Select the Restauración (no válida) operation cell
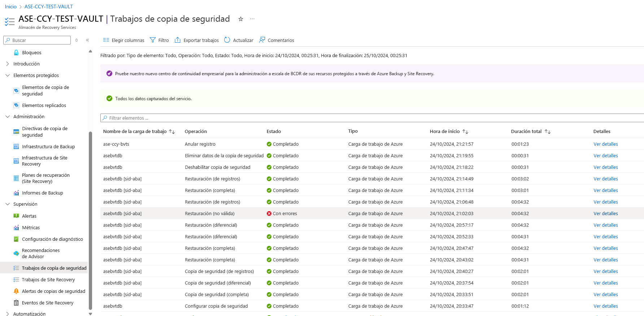 coord(210,213)
